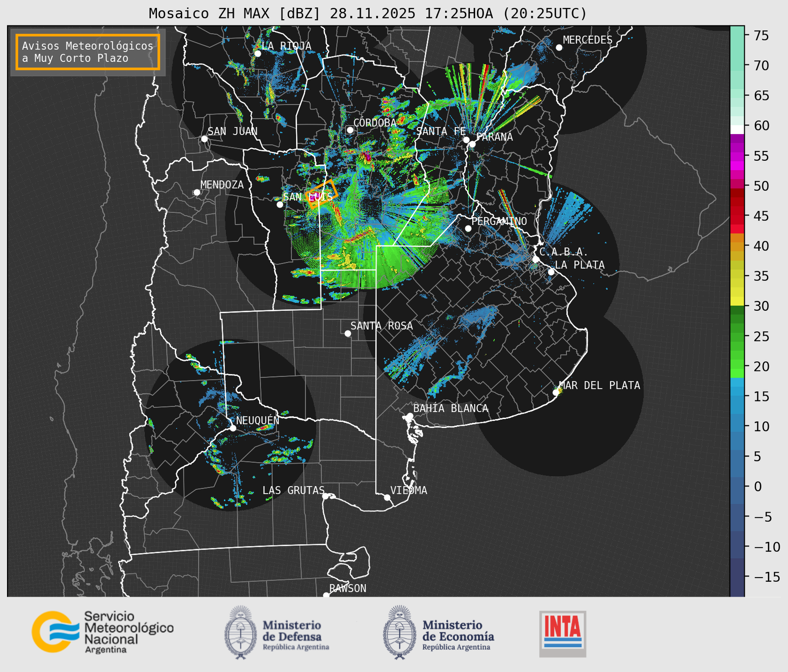Click the magenta 55 dBZ color on the scale
Viewport: 788px width, 672px height.
737,156
